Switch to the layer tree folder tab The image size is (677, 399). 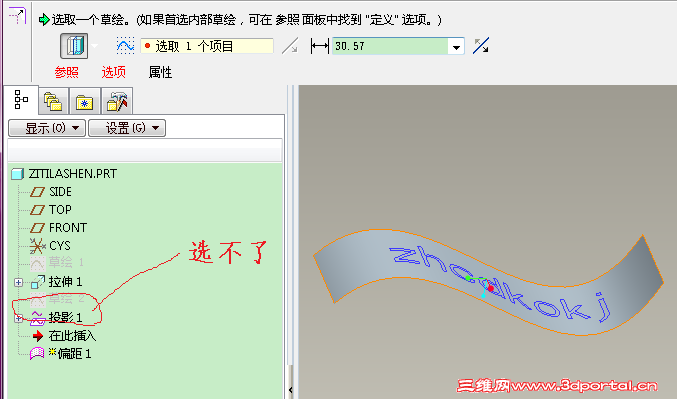click(53, 101)
